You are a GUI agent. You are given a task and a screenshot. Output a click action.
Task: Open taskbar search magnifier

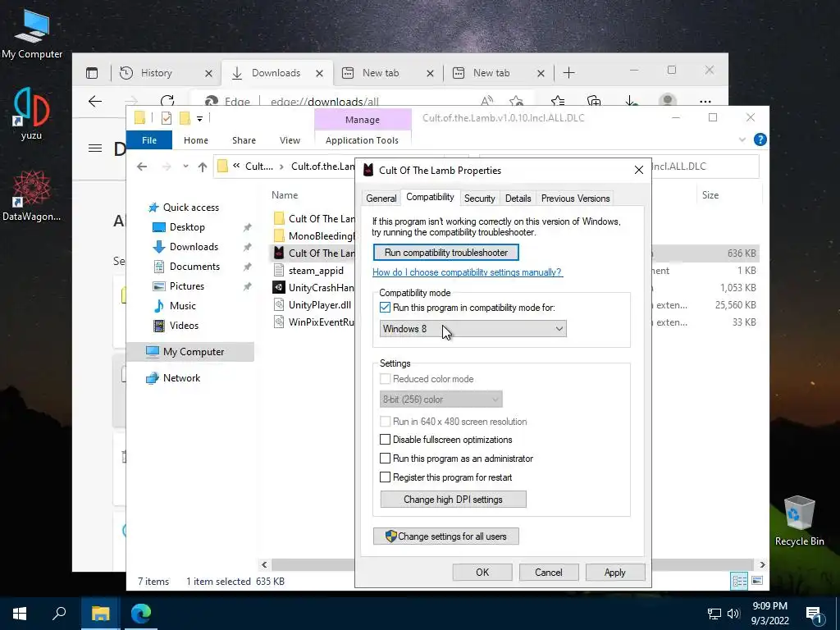[59, 614]
